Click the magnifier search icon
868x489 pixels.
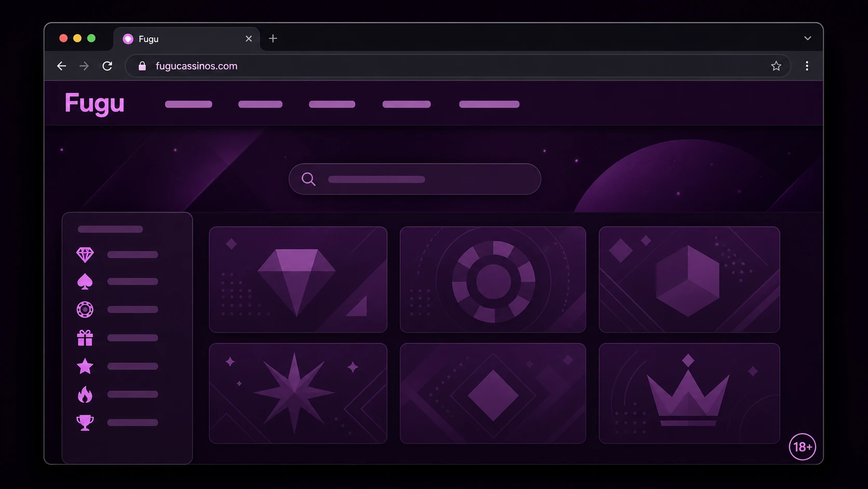pyautogui.click(x=308, y=179)
